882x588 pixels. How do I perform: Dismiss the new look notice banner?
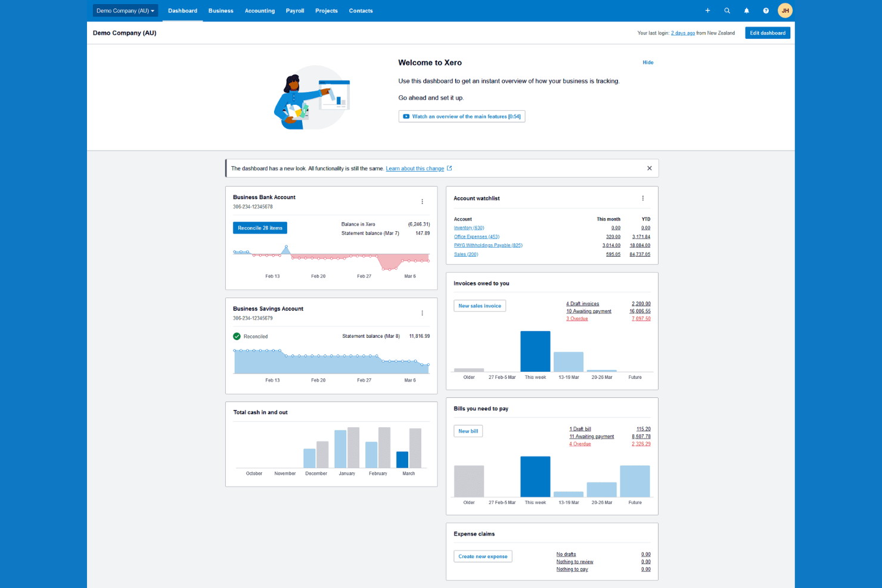point(649,169)
